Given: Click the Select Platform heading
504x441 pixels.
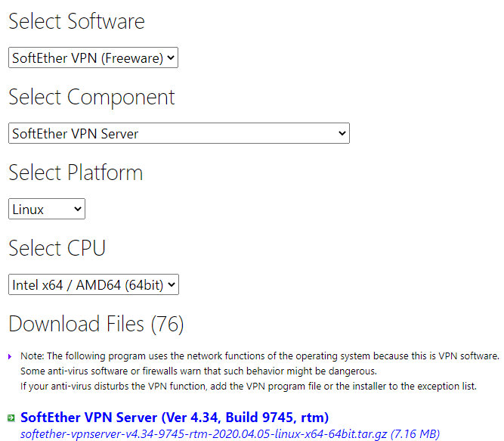Looking at the screenshot, I should point(76,172).
